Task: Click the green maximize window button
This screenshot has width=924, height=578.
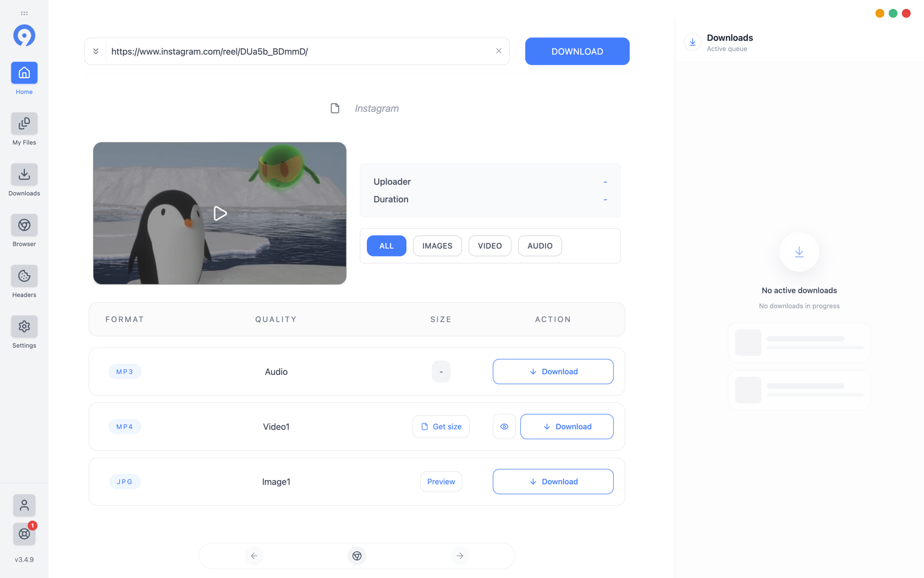Action: click(893, 13)
